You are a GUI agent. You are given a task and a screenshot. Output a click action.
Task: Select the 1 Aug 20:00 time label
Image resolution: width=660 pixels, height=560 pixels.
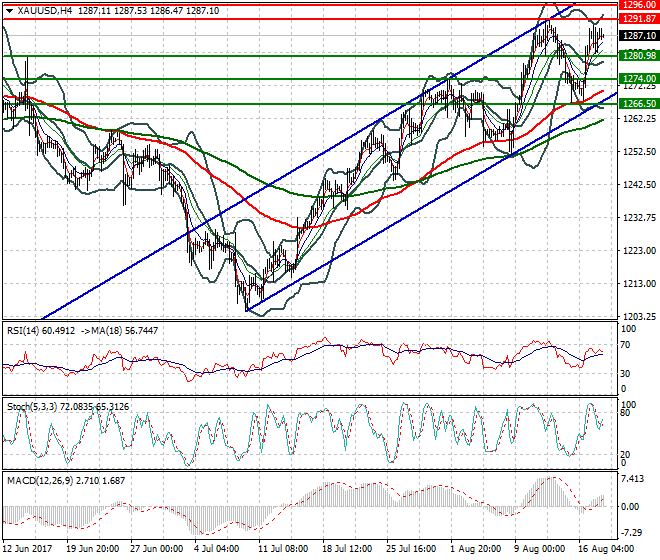click(x=476, y=549)
